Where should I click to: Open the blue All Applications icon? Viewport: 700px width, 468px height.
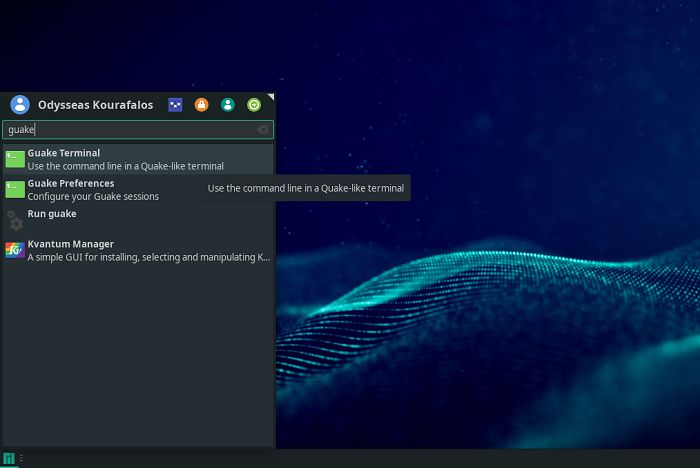(176, 105)
